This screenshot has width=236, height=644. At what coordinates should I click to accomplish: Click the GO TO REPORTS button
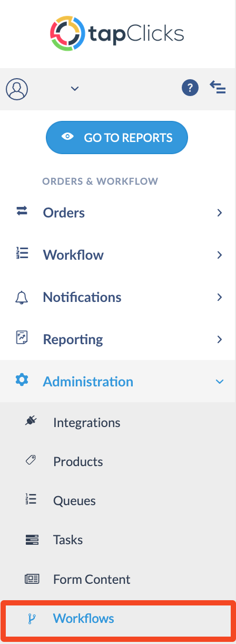(117, 138)
